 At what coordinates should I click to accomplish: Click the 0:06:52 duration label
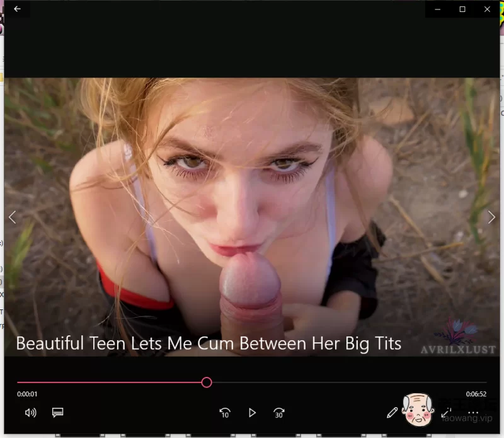pos(476,395)
